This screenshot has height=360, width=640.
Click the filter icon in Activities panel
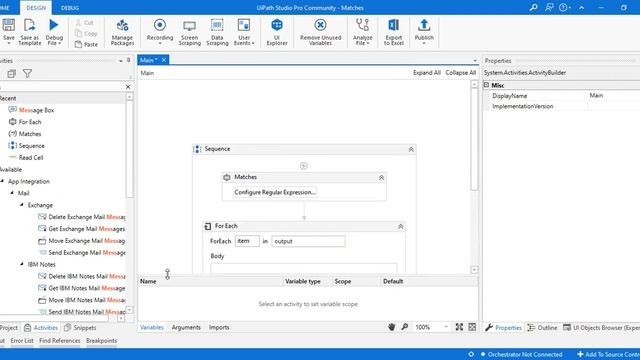click(27, 73)
